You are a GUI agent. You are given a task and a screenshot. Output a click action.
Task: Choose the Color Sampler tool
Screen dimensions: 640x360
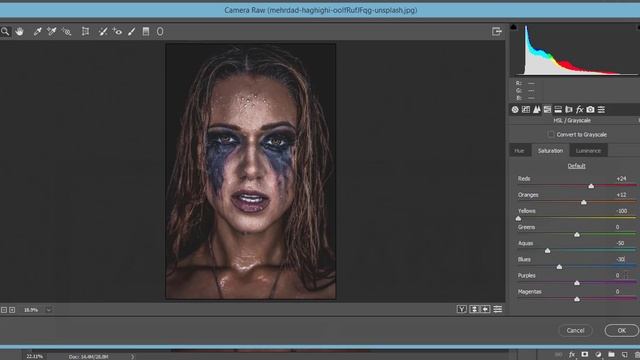(x=51, y=31)
